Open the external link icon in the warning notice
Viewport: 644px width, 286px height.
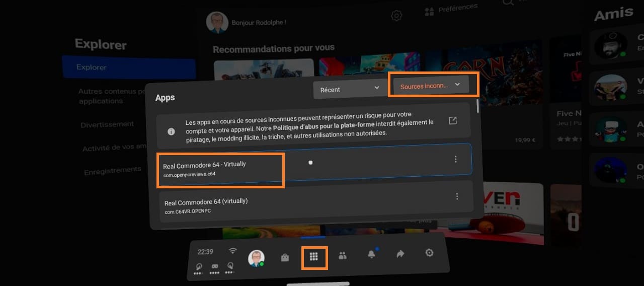point(453,121)
